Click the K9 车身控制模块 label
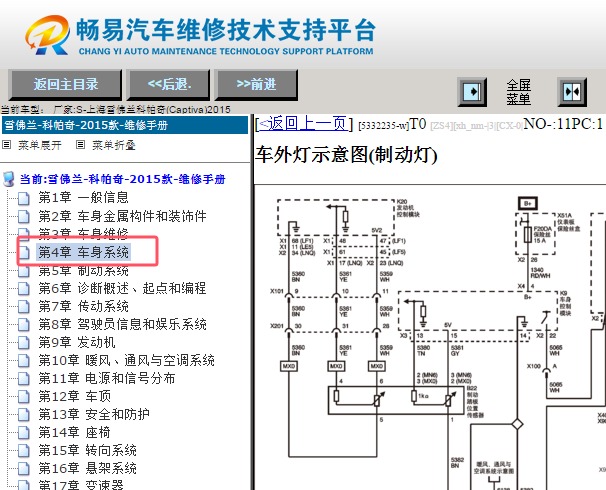This screenshot has height=490, width=606. [565, 304]
